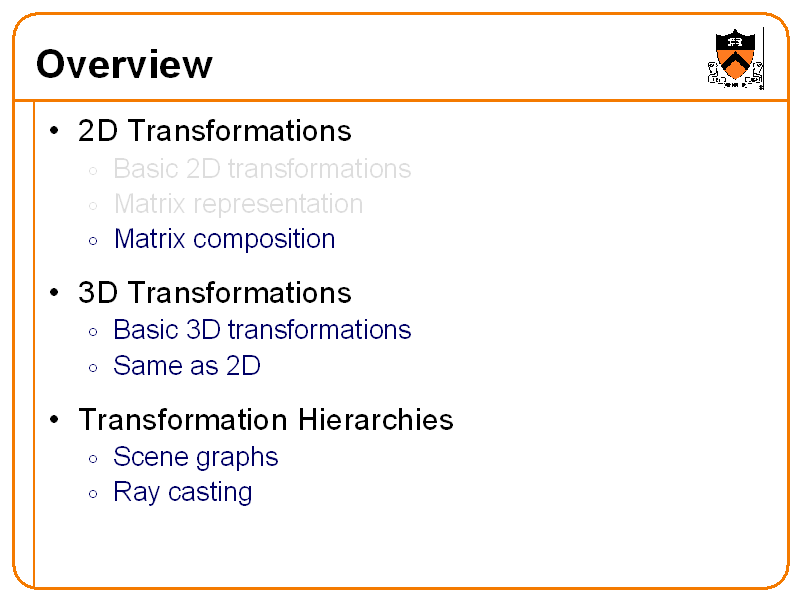Click the dimmed Basic 2D transformations text

[x=262, y=168]
